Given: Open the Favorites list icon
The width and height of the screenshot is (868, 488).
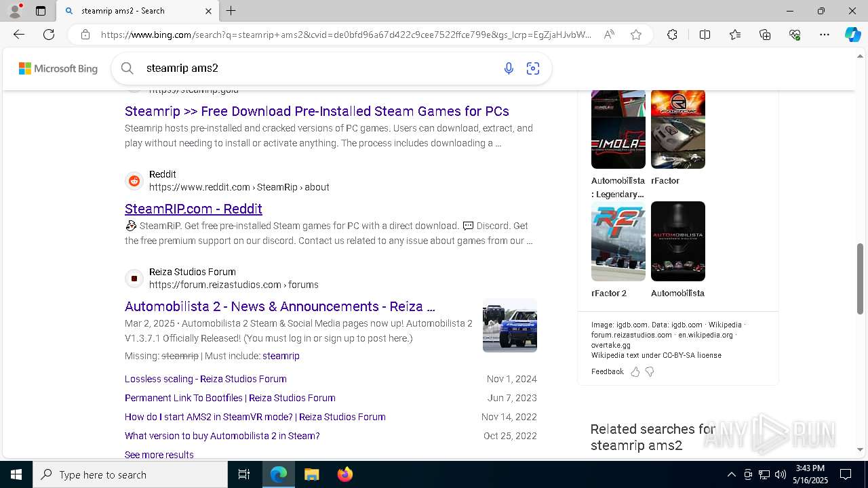Looking at the screenshot, I should (735, 35).
